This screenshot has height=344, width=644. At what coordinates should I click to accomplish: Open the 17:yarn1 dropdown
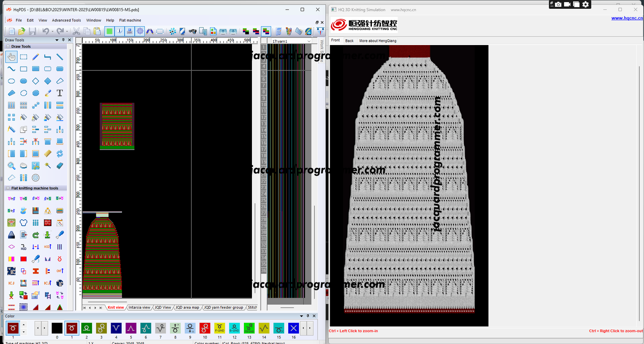coord(309,41)
